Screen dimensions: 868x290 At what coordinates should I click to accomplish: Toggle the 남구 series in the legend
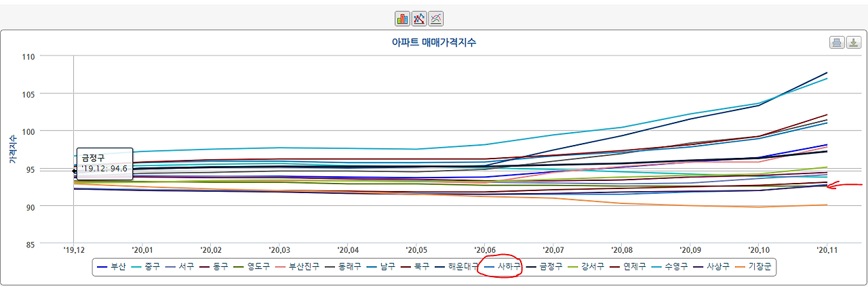coord(381,268)
